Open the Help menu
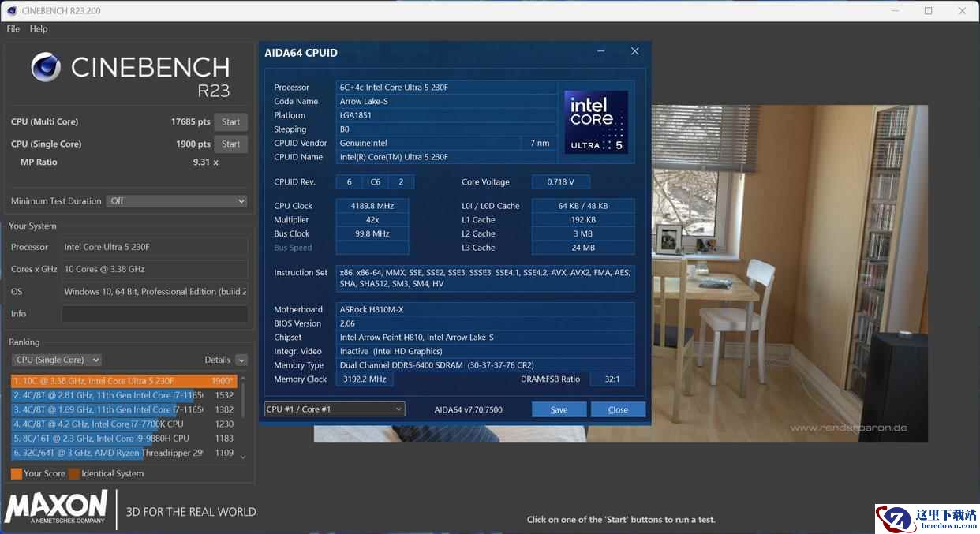 click(x=39, y=28)
